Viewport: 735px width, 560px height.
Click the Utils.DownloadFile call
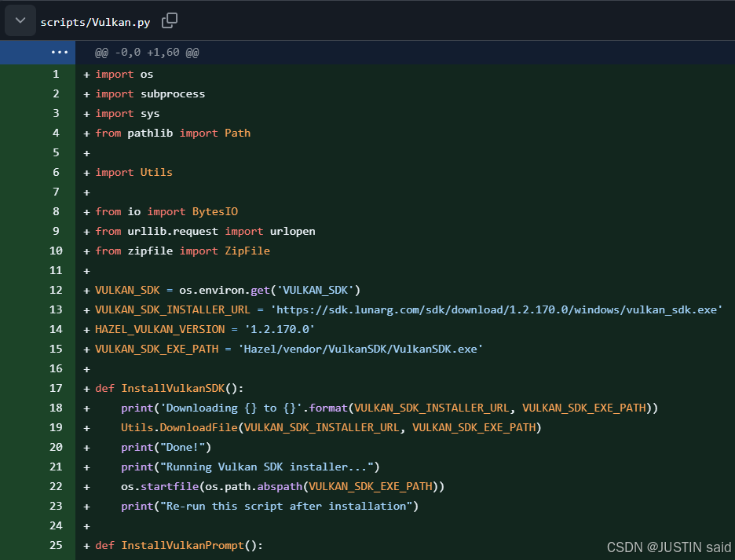point(179,427)
